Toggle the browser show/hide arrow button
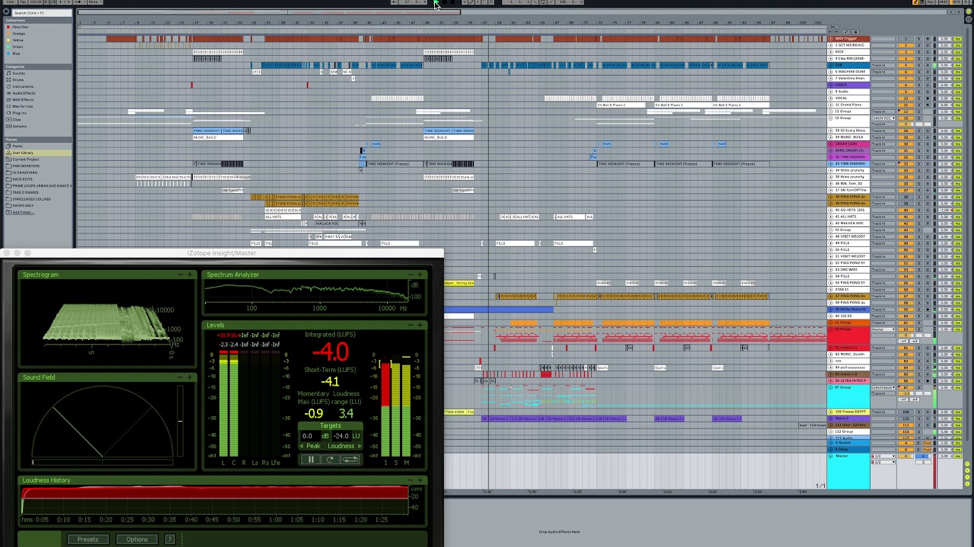This screenshot has width=974, height=547. coord(6,12)
